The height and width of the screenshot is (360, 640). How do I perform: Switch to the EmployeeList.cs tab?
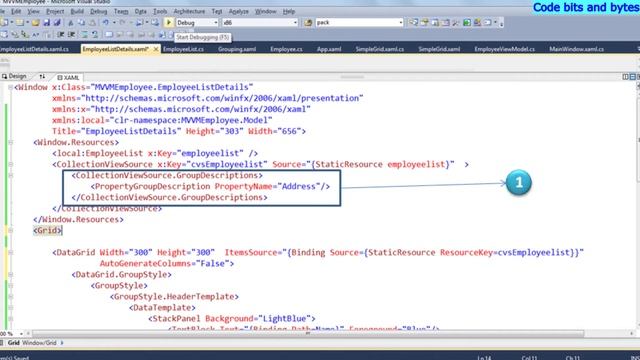(x=183, y=49)
